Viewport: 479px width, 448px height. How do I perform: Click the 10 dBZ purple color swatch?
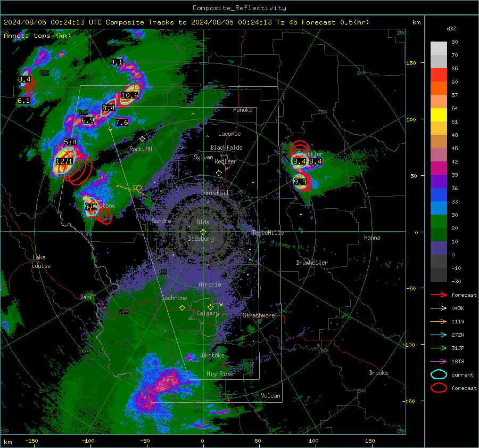point(439,248)
